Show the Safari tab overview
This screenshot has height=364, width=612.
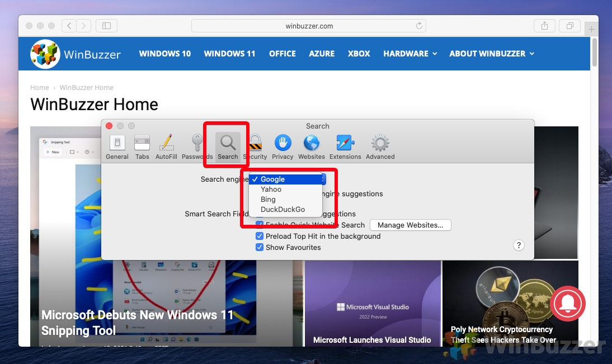570,26
